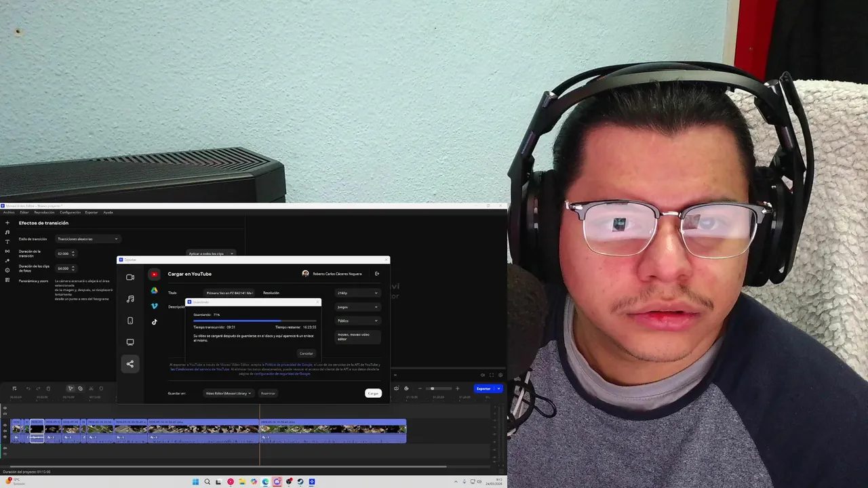
Task: Click the delete trash icon in timeline toolbar
Action: click(x=48, y=388)
